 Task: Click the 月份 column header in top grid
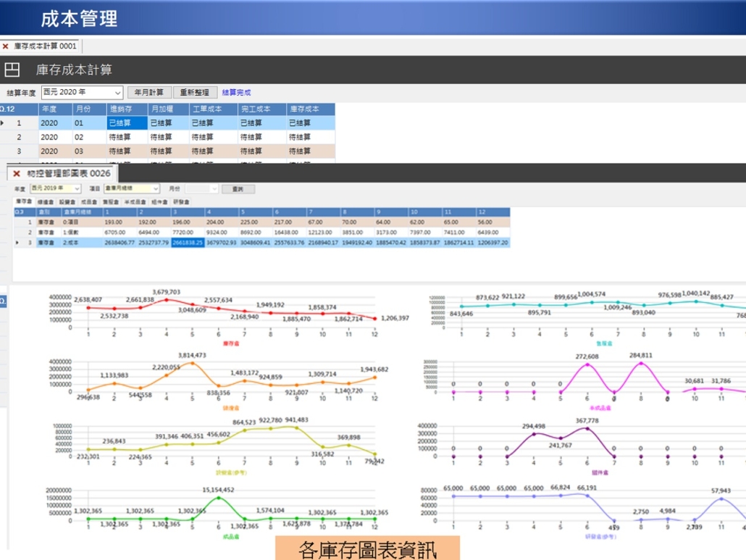89,109
